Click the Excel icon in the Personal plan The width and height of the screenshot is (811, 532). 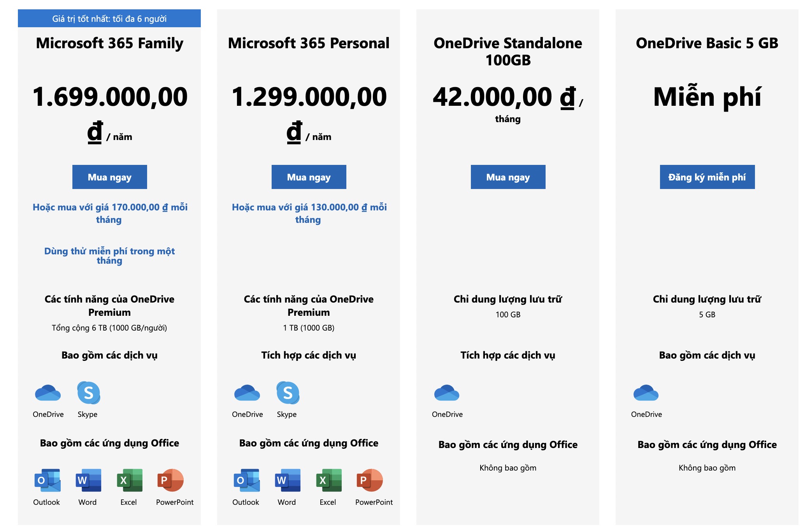pyautogui.click(x=329, y=480)
